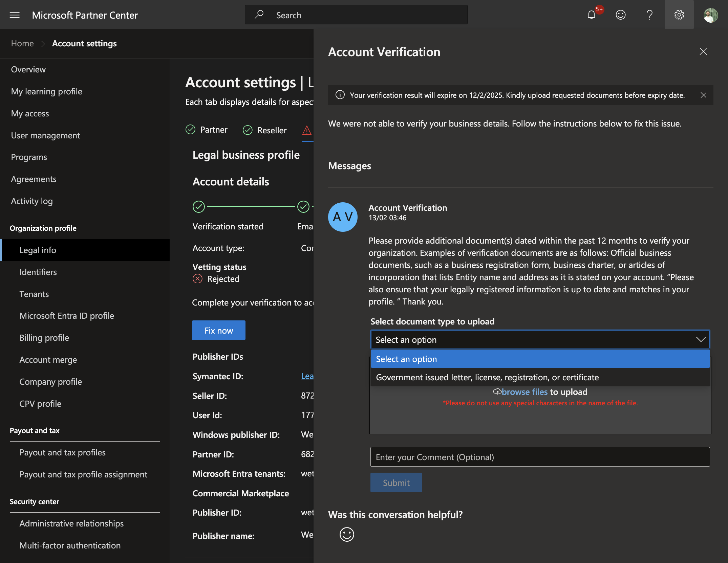This screenshot has height=563, width=728.
Task: Click the Verification started step checkmark
Action: 199,206
